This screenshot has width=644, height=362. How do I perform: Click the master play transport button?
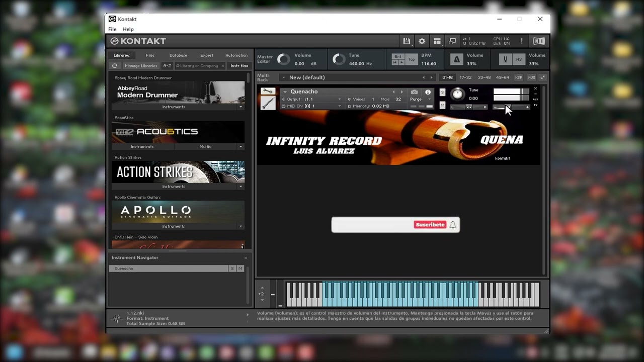tap(401, 62)
